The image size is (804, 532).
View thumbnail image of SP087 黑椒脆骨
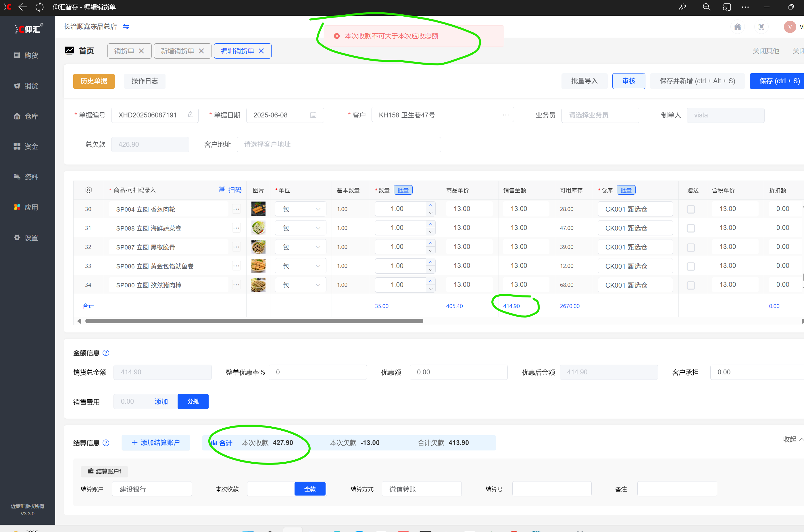tap(258, 247)
